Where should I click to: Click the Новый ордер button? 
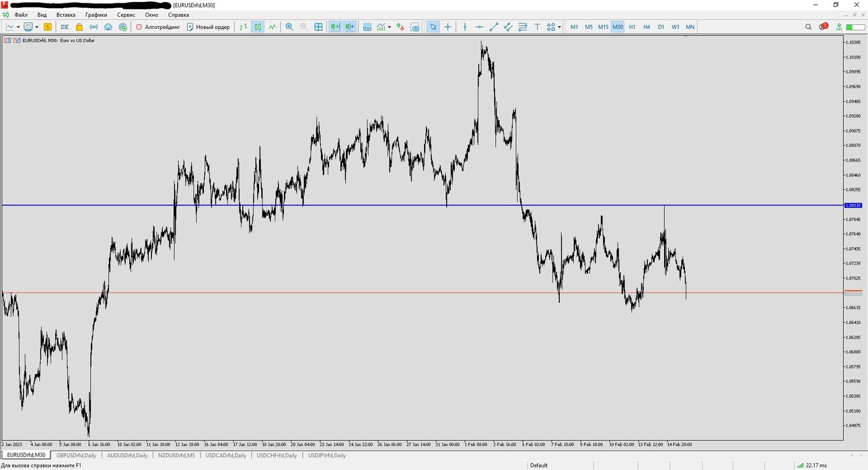208,27
